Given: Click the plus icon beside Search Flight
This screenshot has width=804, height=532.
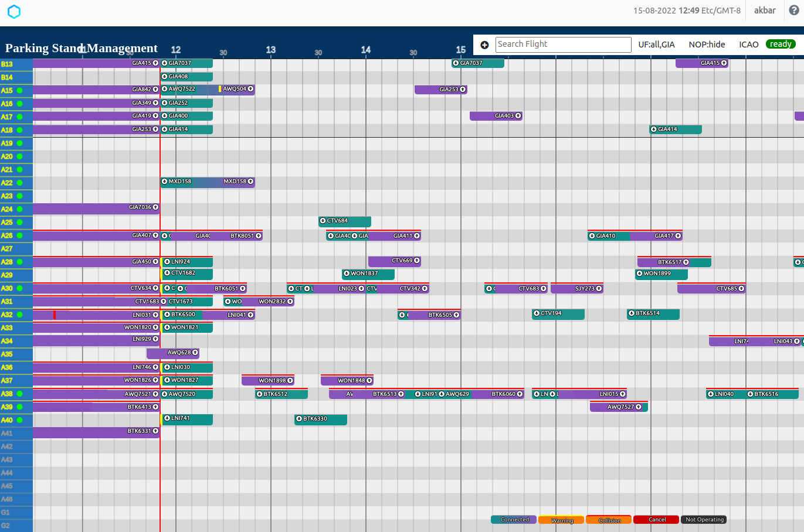Looking at the screenshot, I should click(x=484, y=45).
